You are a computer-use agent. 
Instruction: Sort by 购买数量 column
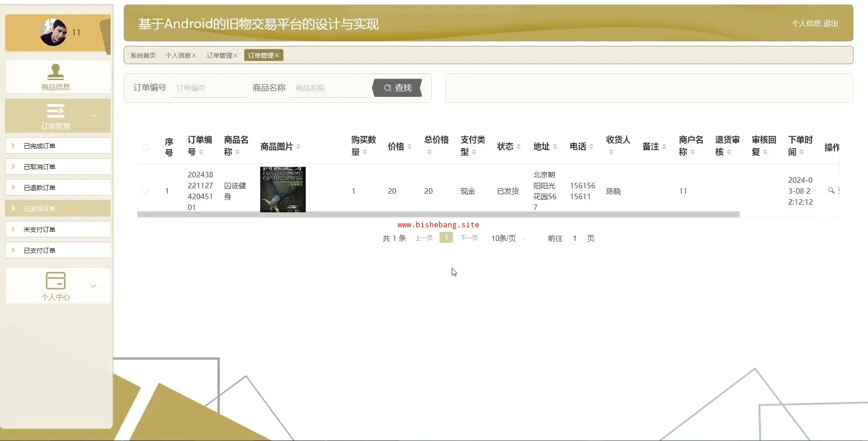coord(365,152)
